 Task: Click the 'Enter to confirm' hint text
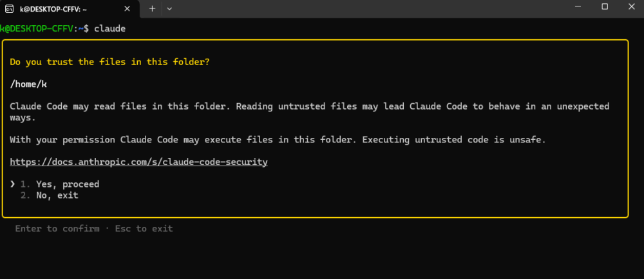click(x=57, y=229)
